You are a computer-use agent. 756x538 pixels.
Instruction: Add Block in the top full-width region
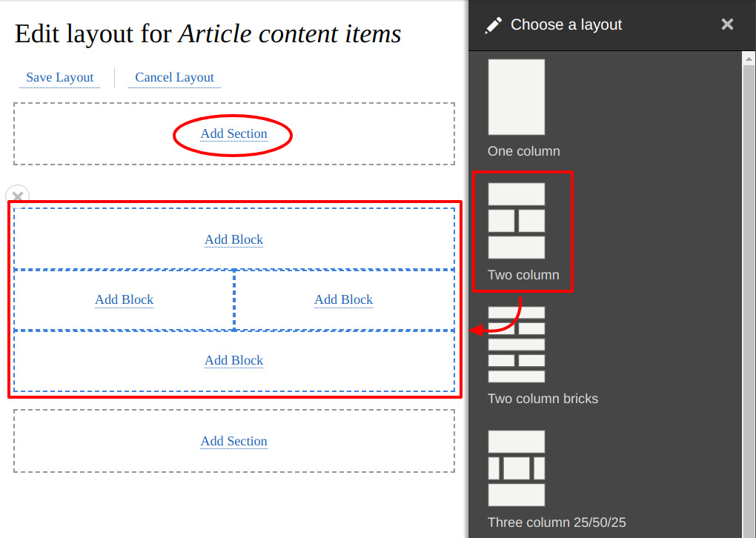(233, 239)
